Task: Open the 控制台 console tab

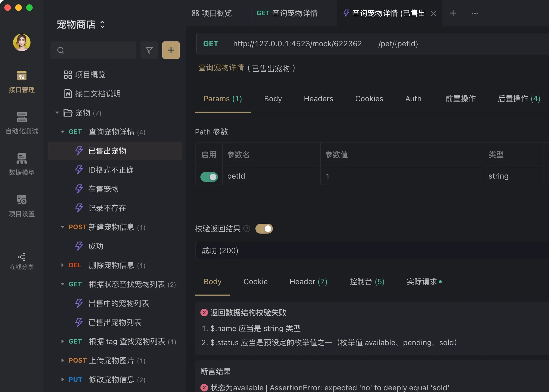Action: click(367, 281)
